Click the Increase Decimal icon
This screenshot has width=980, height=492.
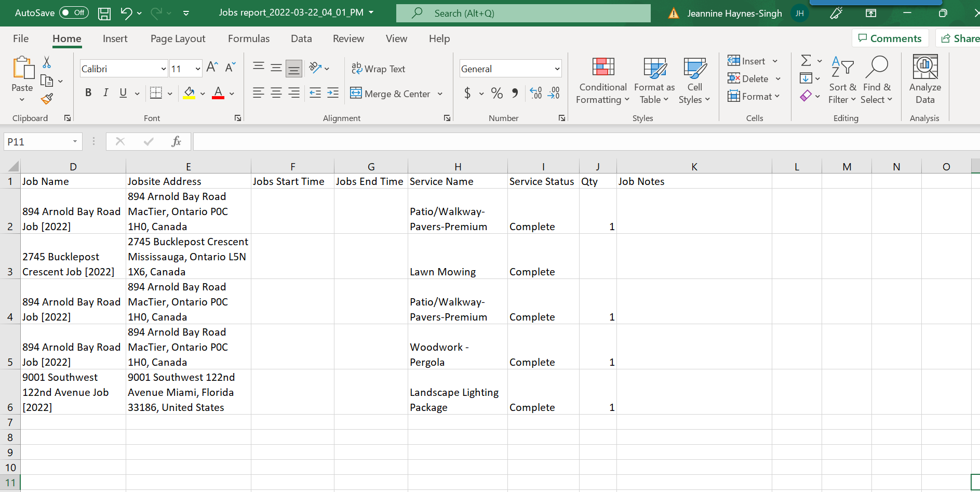click(x=536, y=94)
